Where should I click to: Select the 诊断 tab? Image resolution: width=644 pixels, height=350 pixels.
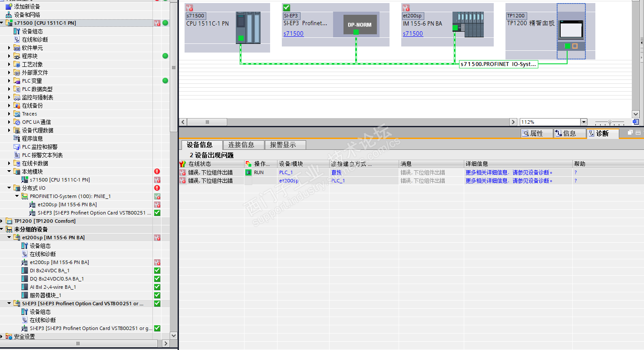click(603, 133)
